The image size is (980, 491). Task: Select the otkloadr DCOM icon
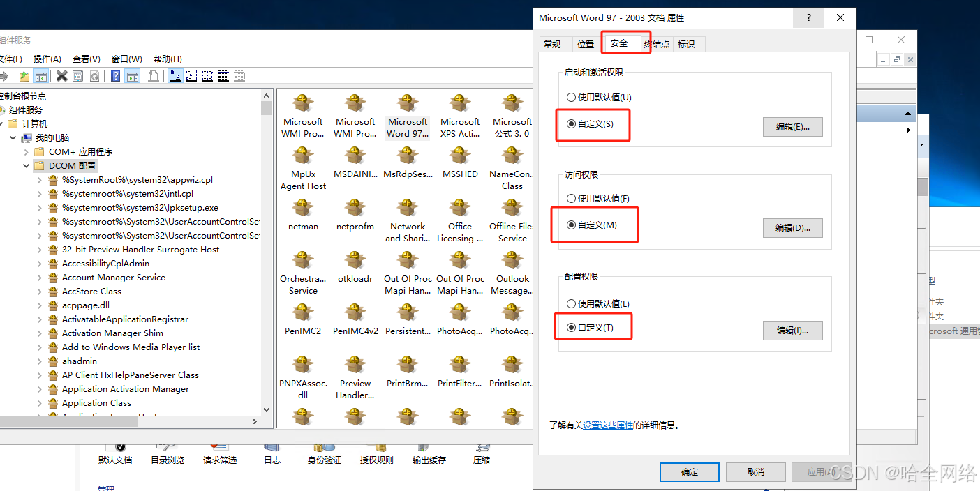[x=355, y=267]
